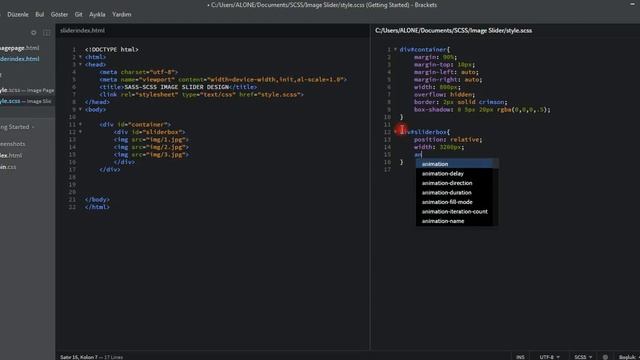Click the 'position: relative' line

[448, 140]
